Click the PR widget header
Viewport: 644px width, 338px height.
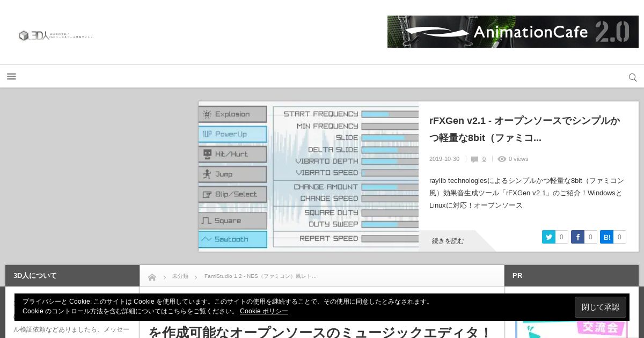[572, 276]
